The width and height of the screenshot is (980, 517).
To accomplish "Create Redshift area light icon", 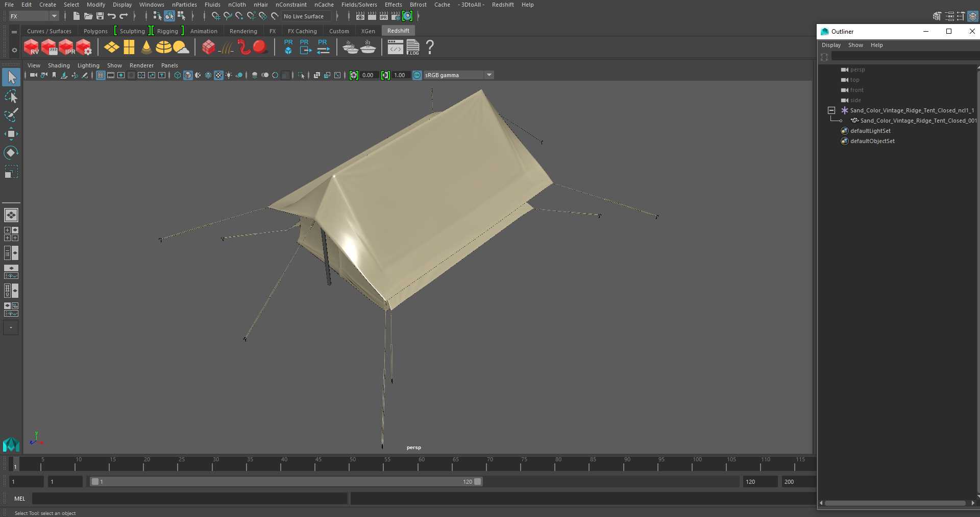I will [112, 48].
